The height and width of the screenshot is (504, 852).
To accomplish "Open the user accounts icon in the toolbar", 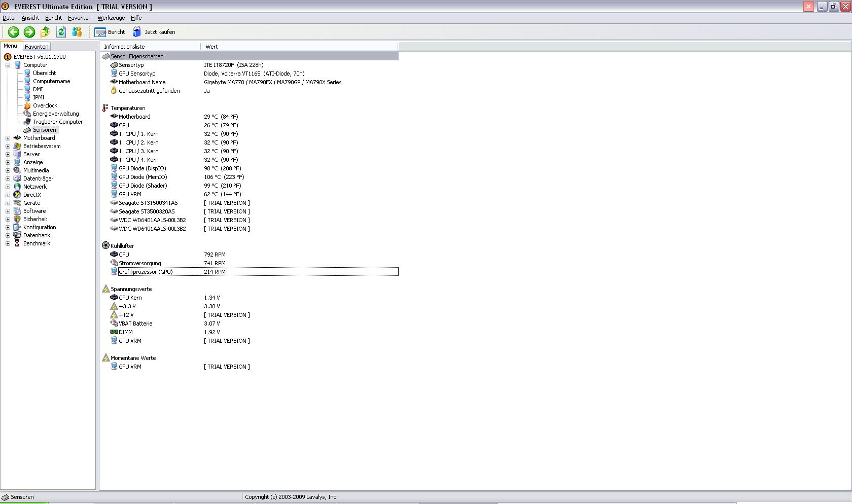I will (x=77, y=32).
